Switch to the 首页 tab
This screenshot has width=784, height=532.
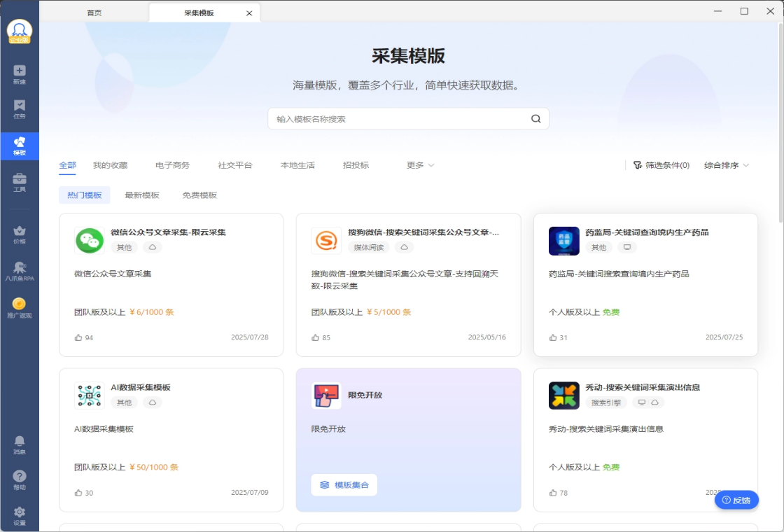click(x=94, y=13)
